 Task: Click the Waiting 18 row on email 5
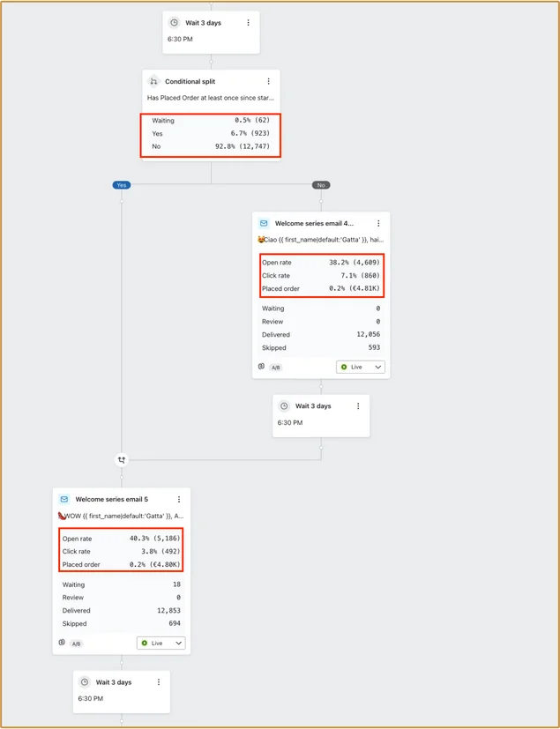tap(122, 584)
